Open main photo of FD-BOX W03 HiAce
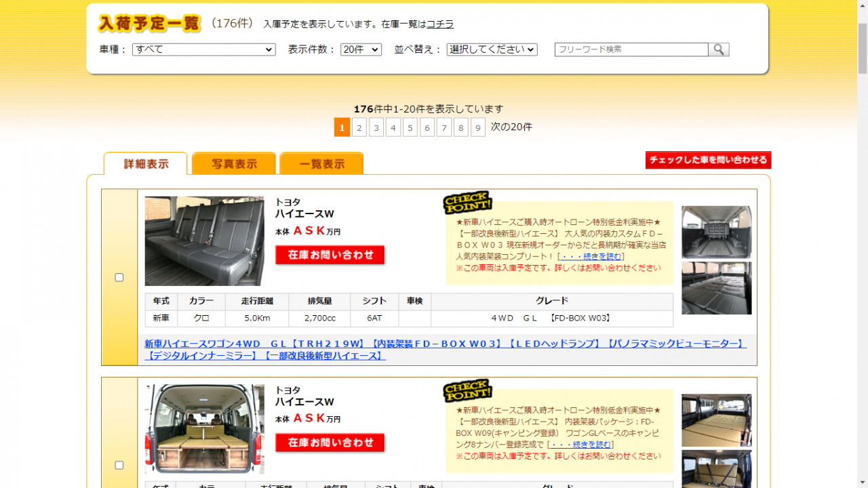This screenshot has width=868, height=488. (x=205, y=241)
